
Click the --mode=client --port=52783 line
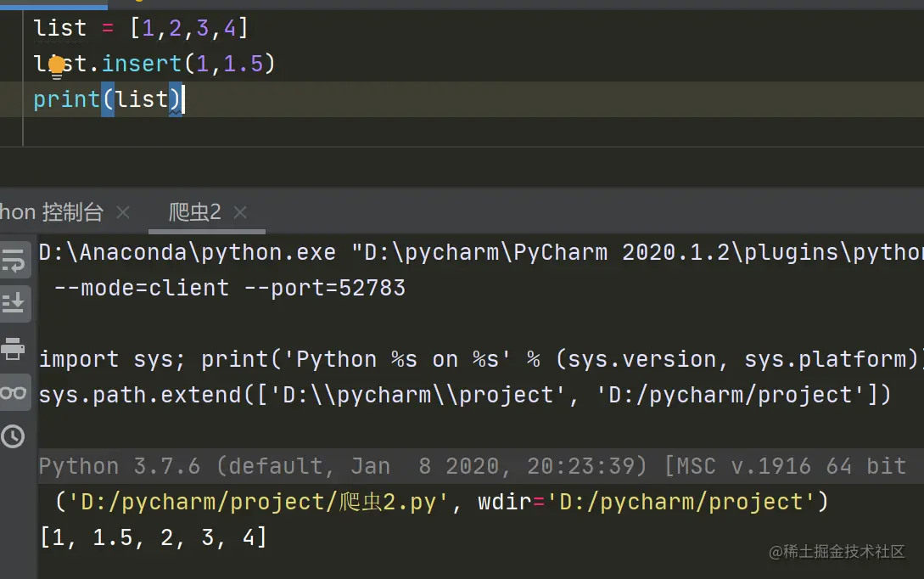tap(230, 288)
